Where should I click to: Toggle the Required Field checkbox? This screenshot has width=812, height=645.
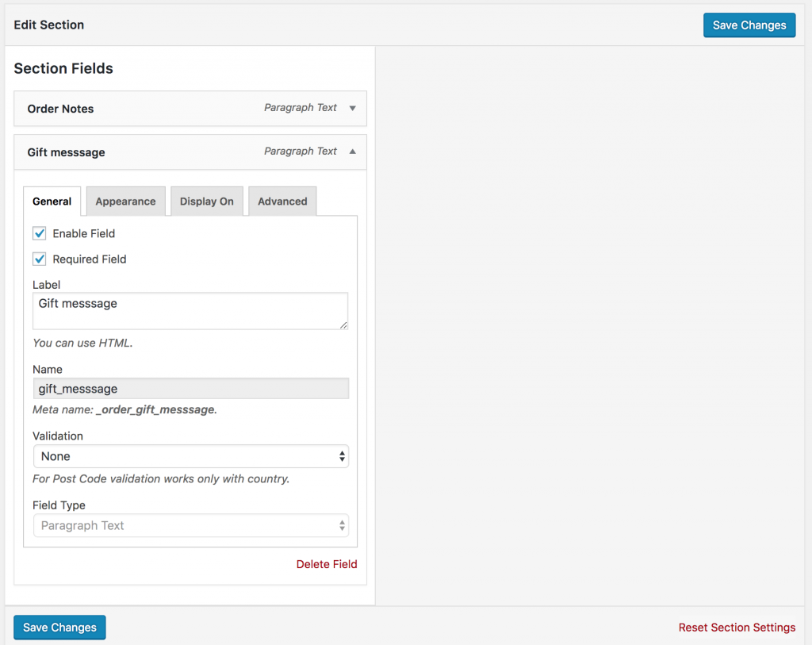coord(40,259)
